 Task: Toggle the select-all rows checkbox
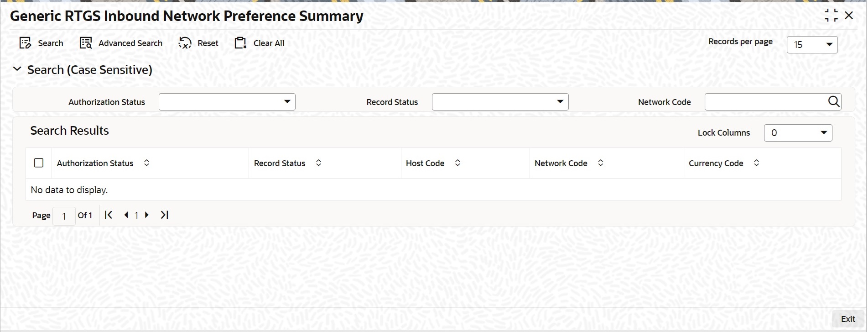pyautogui.click(x=39, y=163)
